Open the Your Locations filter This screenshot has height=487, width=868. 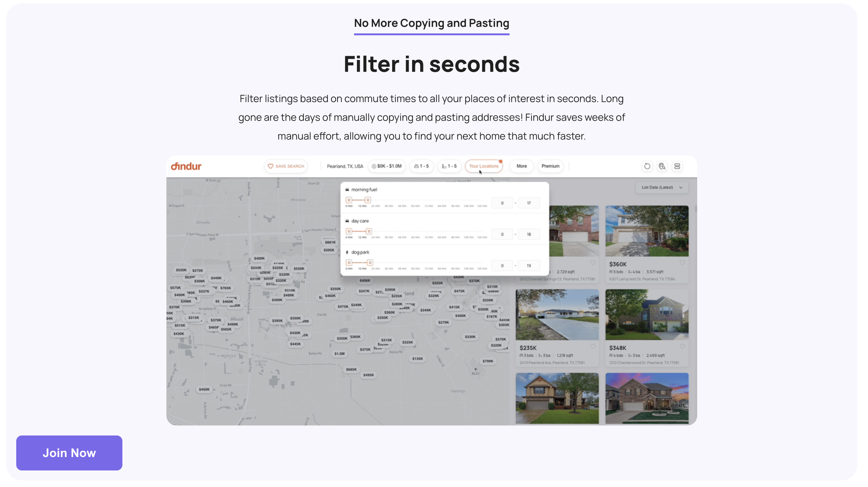[x=484, y=166]
